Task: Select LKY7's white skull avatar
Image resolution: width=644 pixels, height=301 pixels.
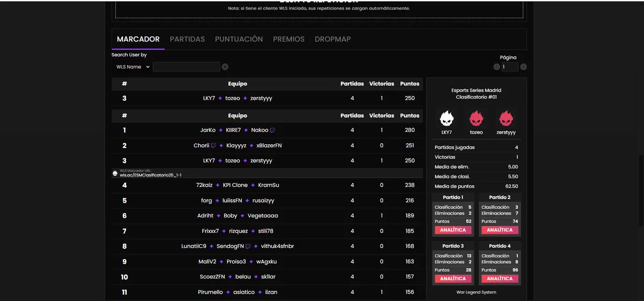Action: click(447, 118)
